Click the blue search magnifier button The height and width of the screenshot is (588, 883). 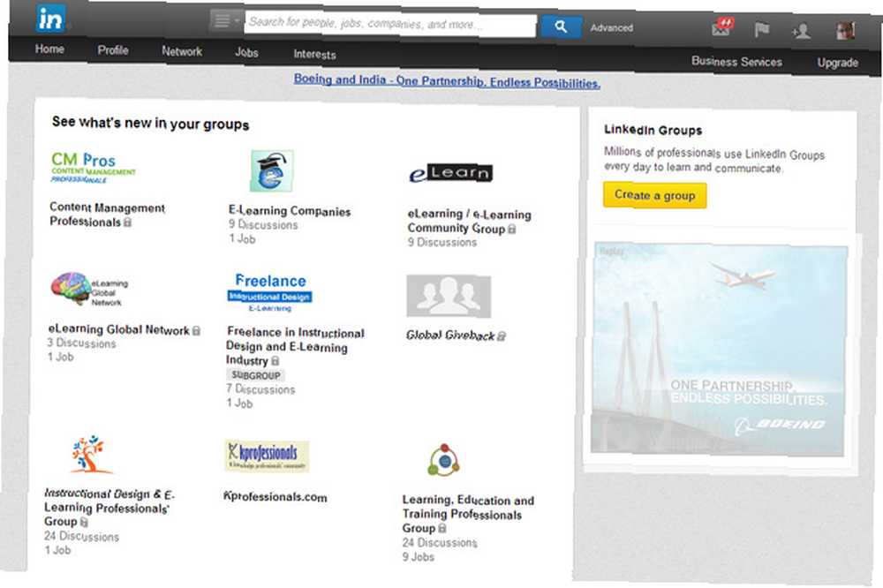point(561,26)
